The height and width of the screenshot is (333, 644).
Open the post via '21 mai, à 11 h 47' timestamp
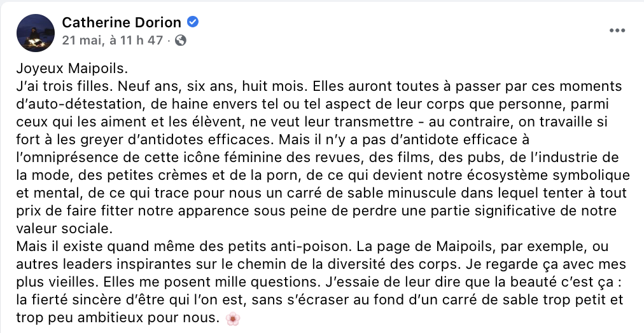pyautogui.click(x=113, y=40)
